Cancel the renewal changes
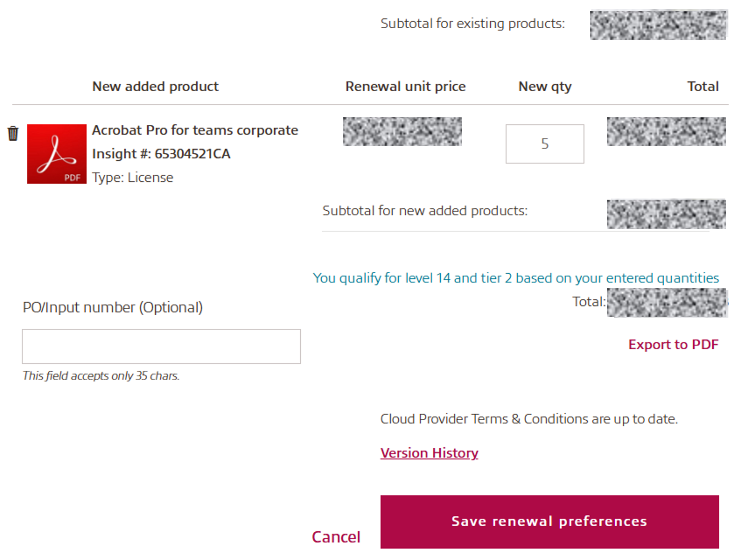This screenshot has height=560, width=741. pyautogui.click(x=336, y=536)
